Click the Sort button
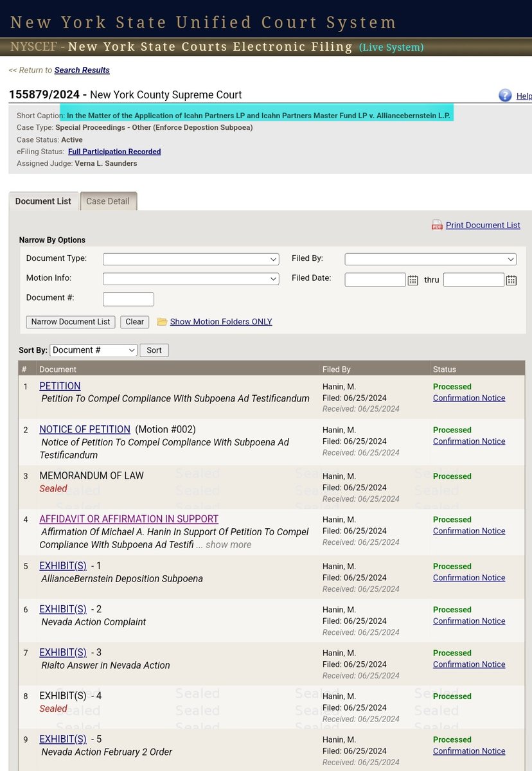Viewport: 532px width, 771px height. tap(154, 350)
